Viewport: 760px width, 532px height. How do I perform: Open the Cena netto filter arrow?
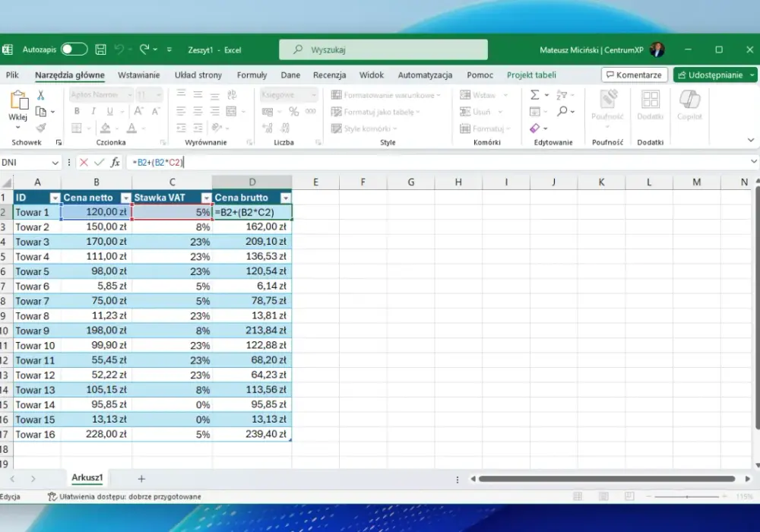126,198
